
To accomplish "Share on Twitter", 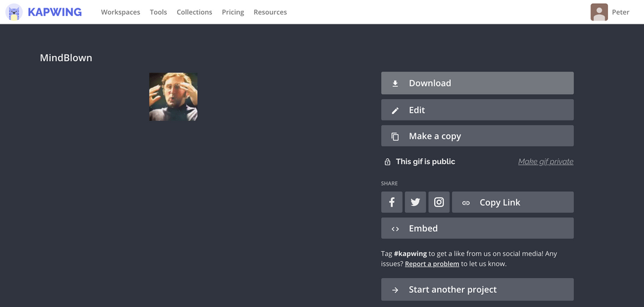I will 415,202.
